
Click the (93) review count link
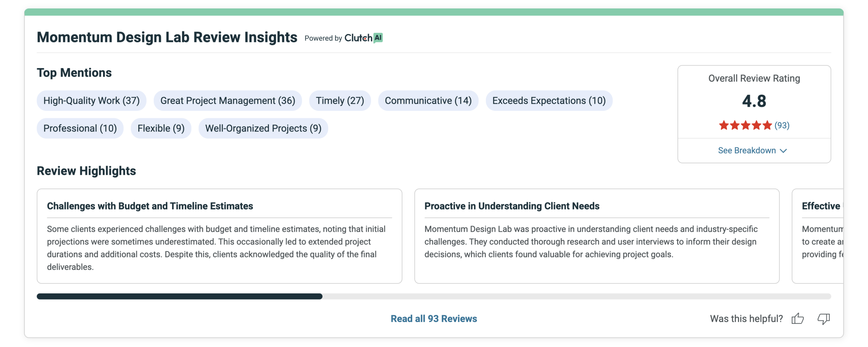coord(782,125)
